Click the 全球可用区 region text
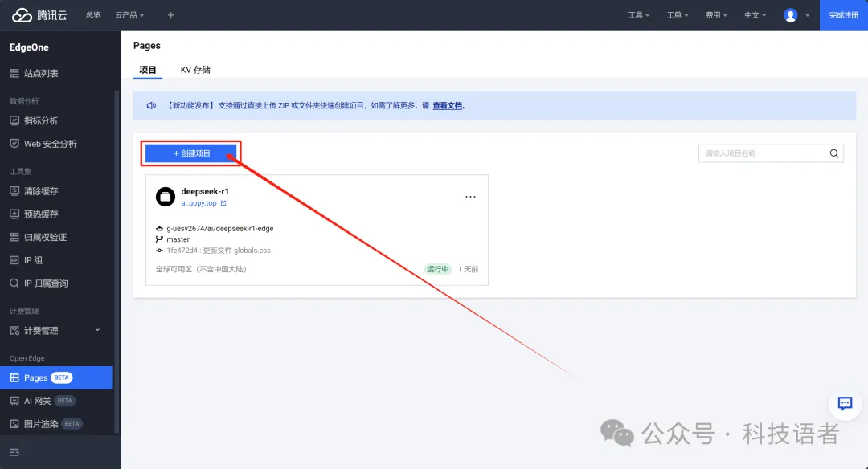868x469 pixels. click(201, 269)
